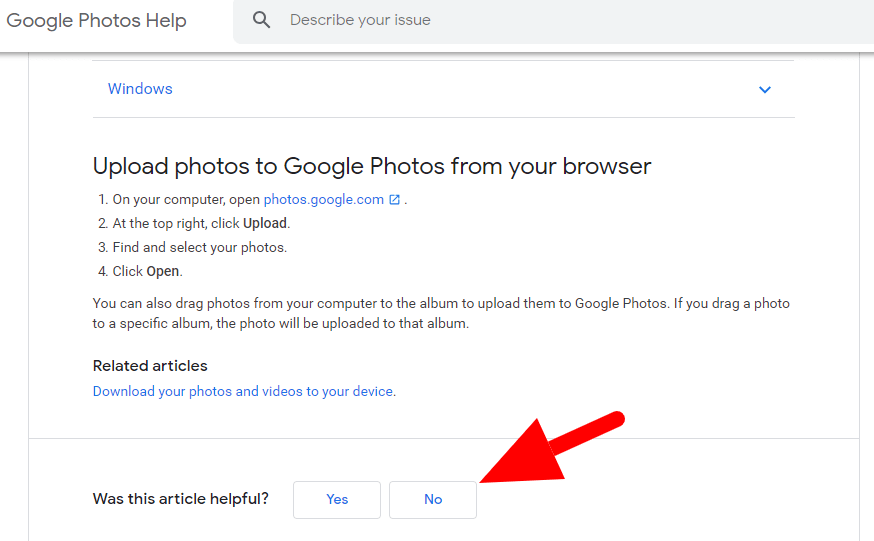Click the bold Open word in step 4
Screen dimensions: 874x541
(163, 271)
